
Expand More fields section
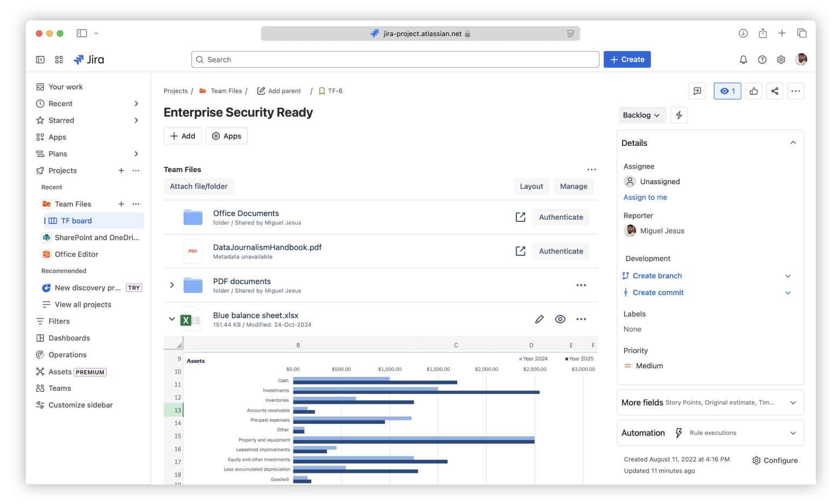click(793, 403)
